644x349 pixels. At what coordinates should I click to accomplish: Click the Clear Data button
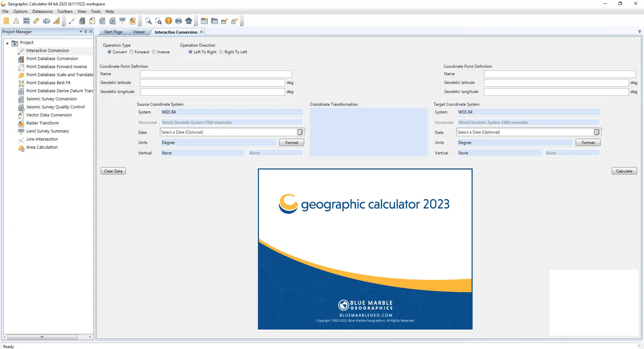click(113, 171)
